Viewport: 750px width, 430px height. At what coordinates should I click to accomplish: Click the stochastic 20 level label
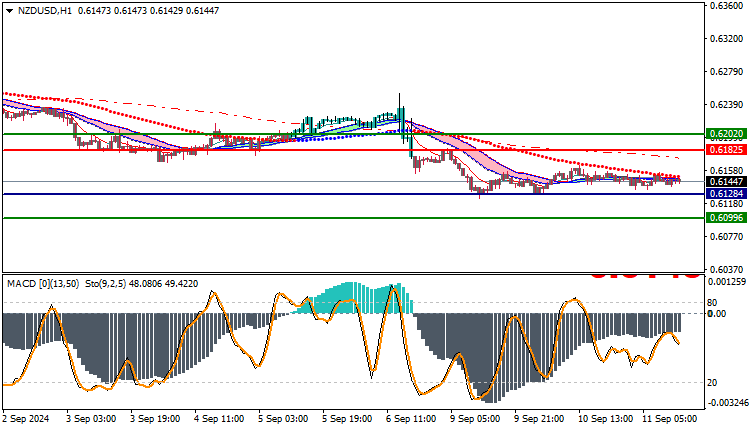click(x=712, y=382)
